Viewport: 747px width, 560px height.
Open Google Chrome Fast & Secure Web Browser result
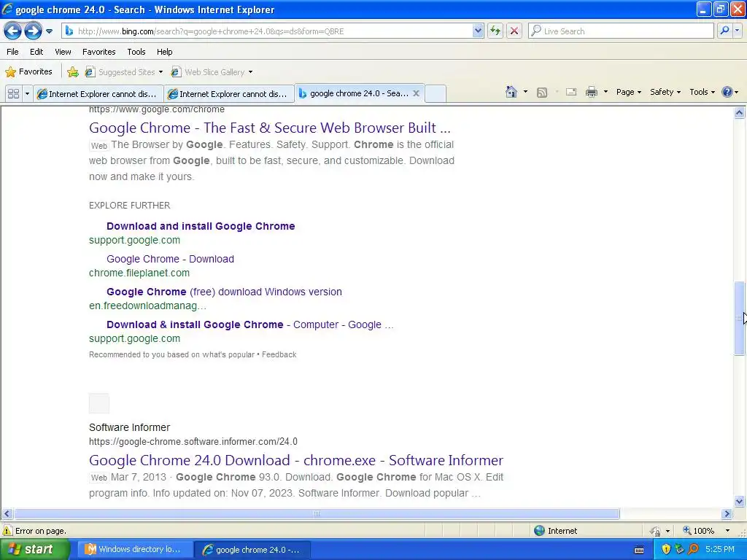(270, 128)
